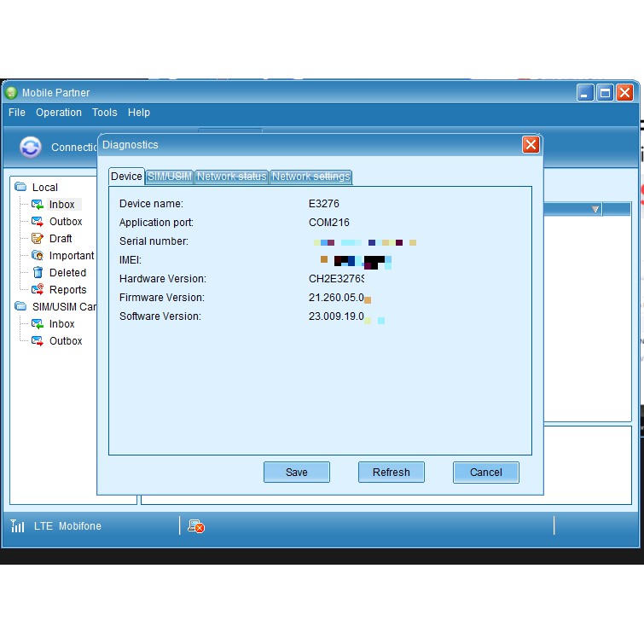Click the disconnected network status icon
644x644 pixels.
[196, 526]
